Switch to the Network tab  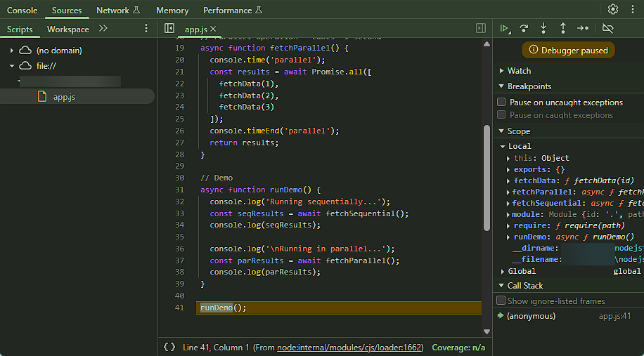[112, 11]
